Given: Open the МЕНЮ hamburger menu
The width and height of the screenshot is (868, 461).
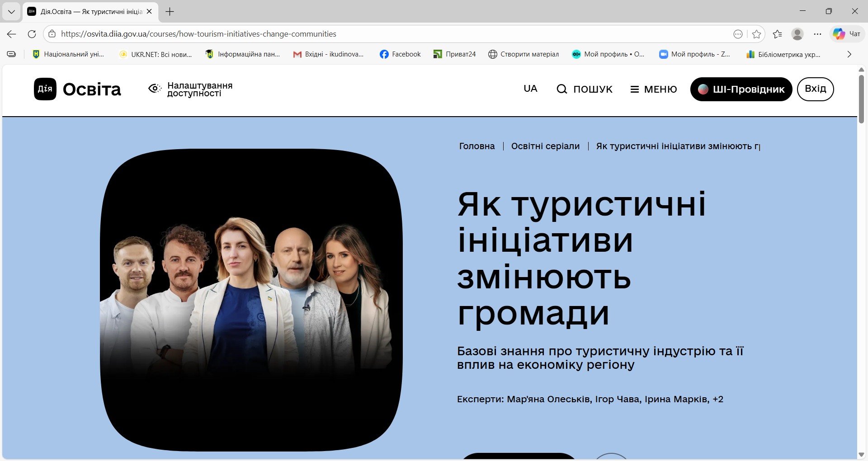Looking at the screenshot, I should click(654, 89).
